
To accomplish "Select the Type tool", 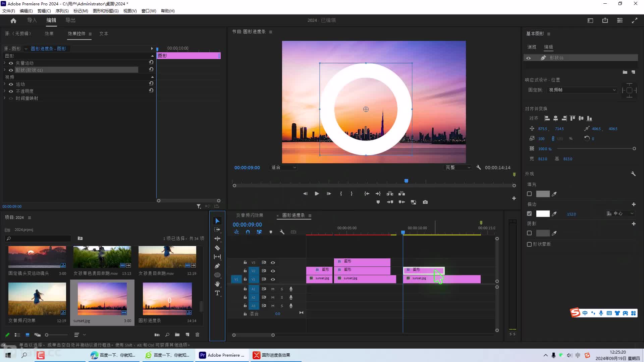I will (x=217, y=293).
